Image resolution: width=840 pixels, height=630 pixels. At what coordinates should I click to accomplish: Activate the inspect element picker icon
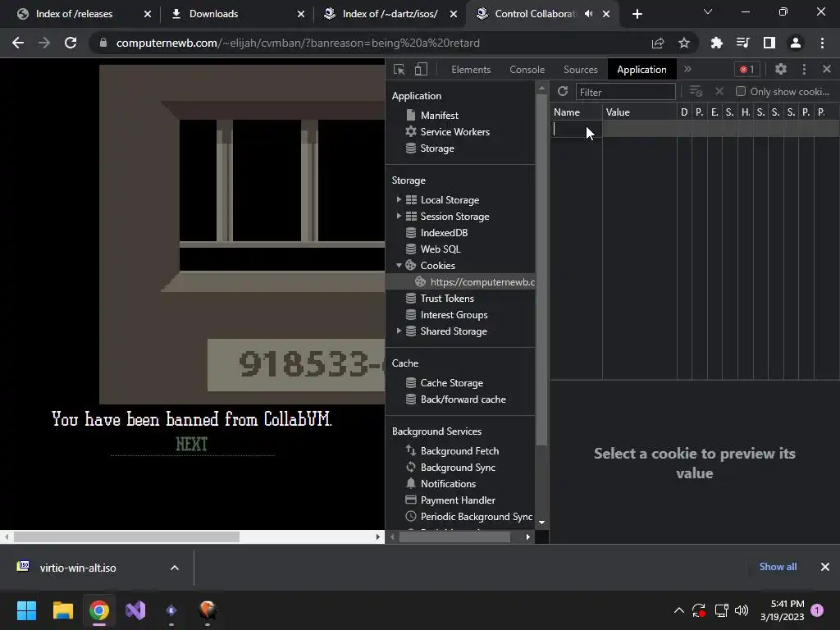pyautogui.click(x=399, y=69)
